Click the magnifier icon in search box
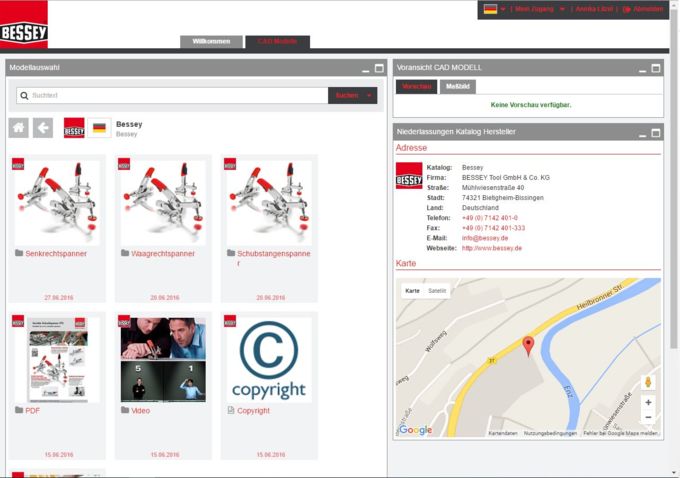The image size is (680, 478). click(x=24, y=95)
